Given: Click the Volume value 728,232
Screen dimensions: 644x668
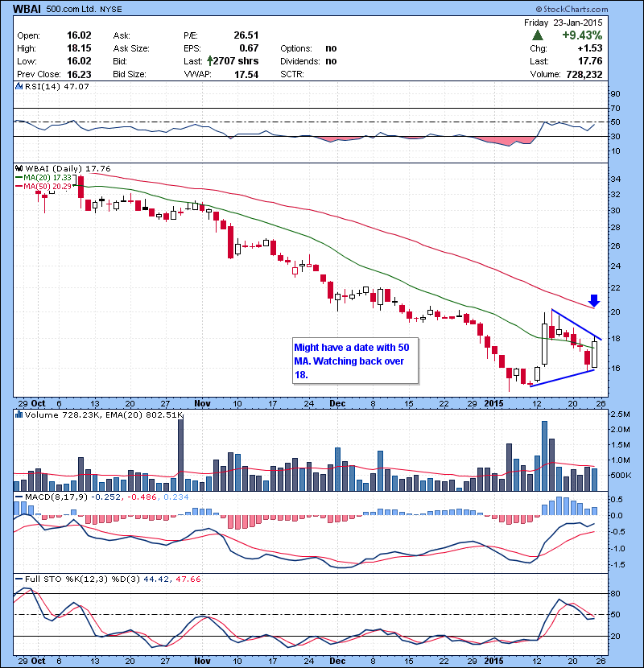Looking at the screenshot, I should (x=584, y=74).
